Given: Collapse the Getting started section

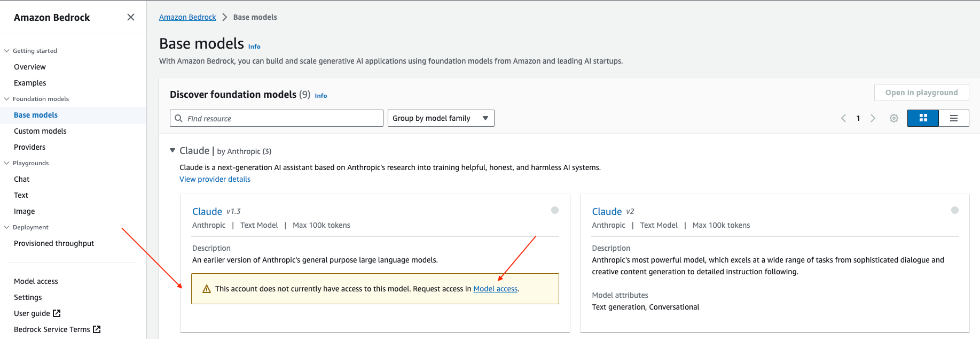Looking at the screenshot, I should coord(6,51).
